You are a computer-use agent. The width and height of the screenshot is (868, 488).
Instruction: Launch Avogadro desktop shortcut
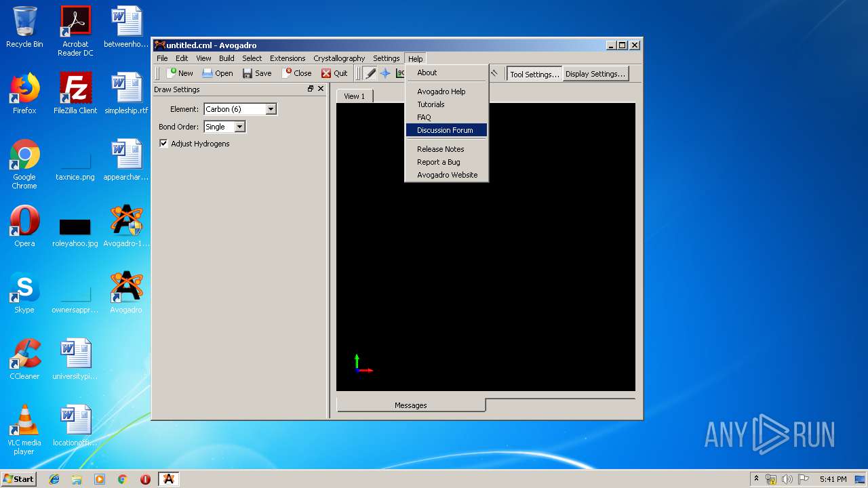pos(126,293)
